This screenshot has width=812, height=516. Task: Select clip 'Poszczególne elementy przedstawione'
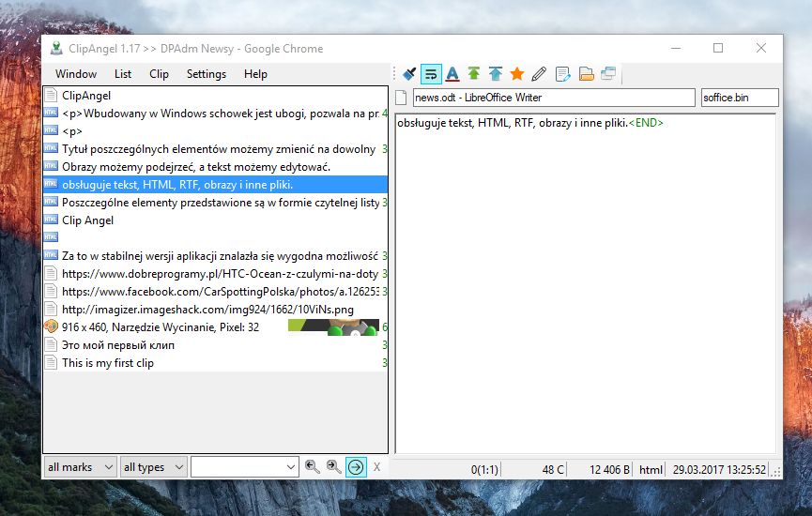click(x=215, y=203)
